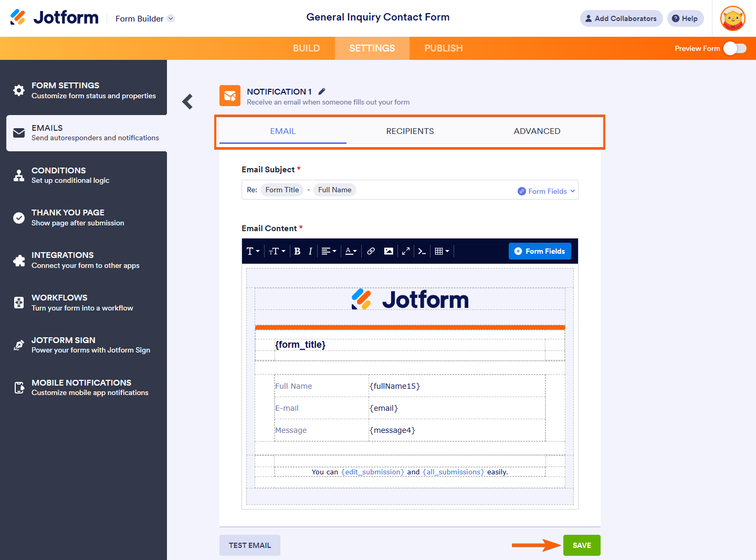Click the Jotform logo in the header
This screenshot has height=560, width=756.
coord(54,17)
